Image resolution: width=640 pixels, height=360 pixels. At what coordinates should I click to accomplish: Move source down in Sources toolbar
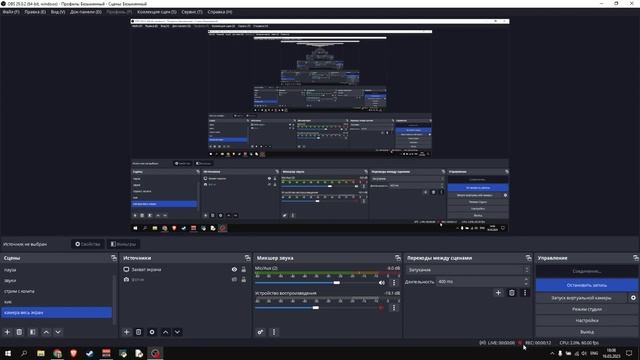pos(177,332)
